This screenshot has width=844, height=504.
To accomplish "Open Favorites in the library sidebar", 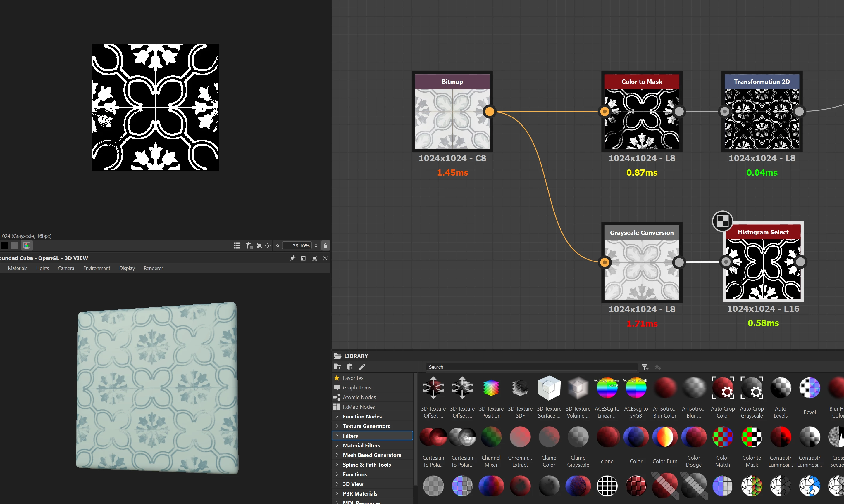I will tap(353, 378).
